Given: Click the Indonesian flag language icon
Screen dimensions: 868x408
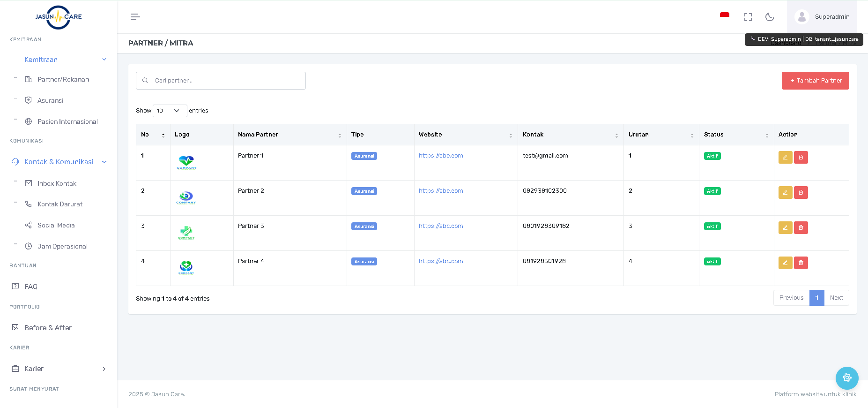Looking at the screenshot, I should [x=724, y=16].
